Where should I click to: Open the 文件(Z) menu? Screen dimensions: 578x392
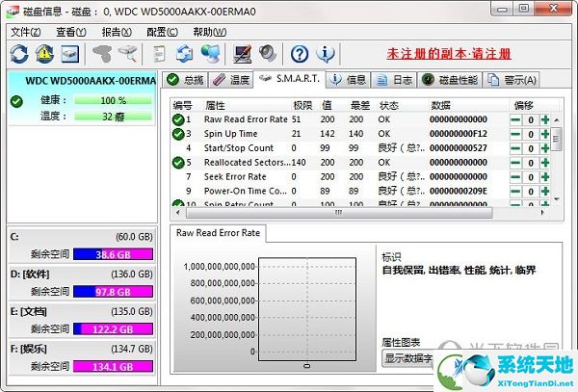coord(25,32)
